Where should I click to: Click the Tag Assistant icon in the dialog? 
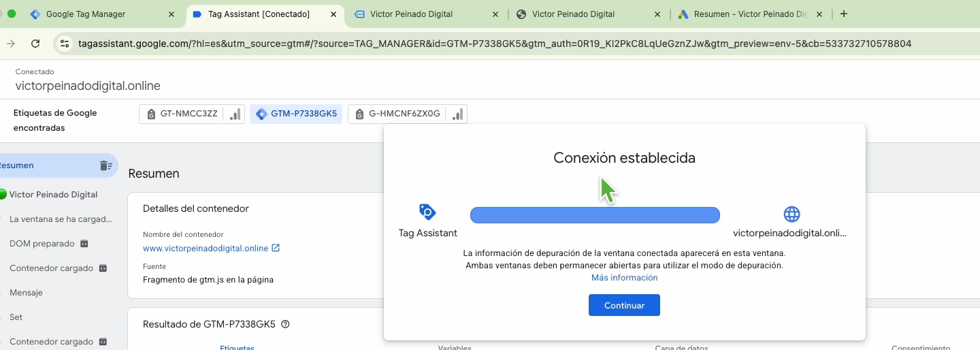(427, 212)
